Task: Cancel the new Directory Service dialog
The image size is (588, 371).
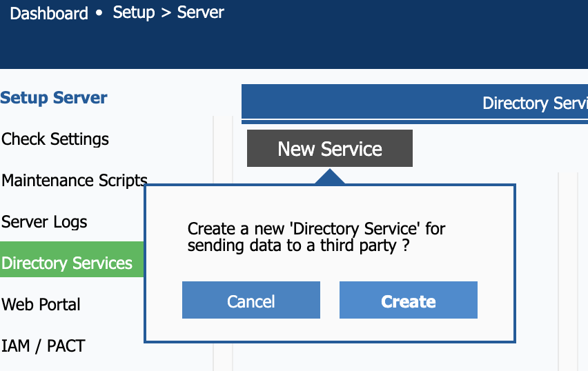Action: 251,301
